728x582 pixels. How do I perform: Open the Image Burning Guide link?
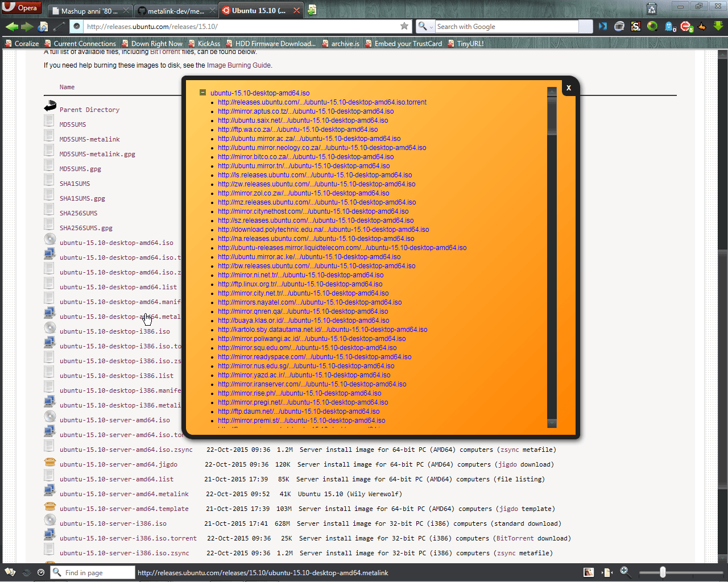[x=238, y=65]
